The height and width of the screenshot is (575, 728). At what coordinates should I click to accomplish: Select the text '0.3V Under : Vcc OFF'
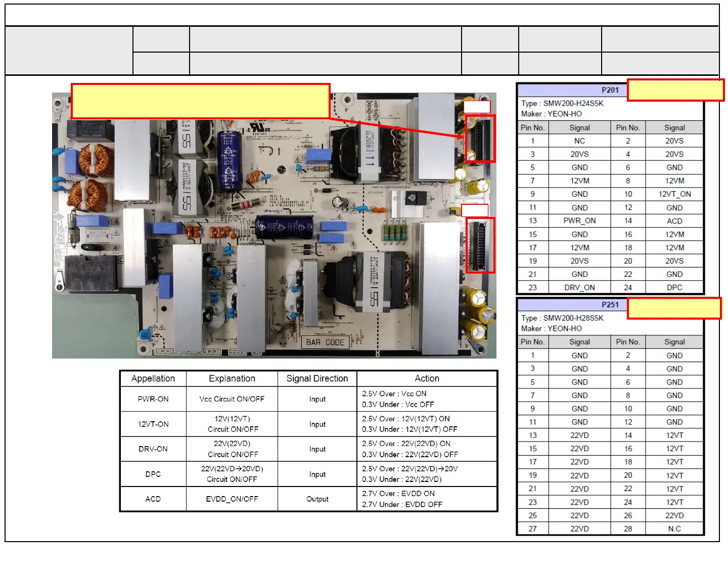click(398, 405)
